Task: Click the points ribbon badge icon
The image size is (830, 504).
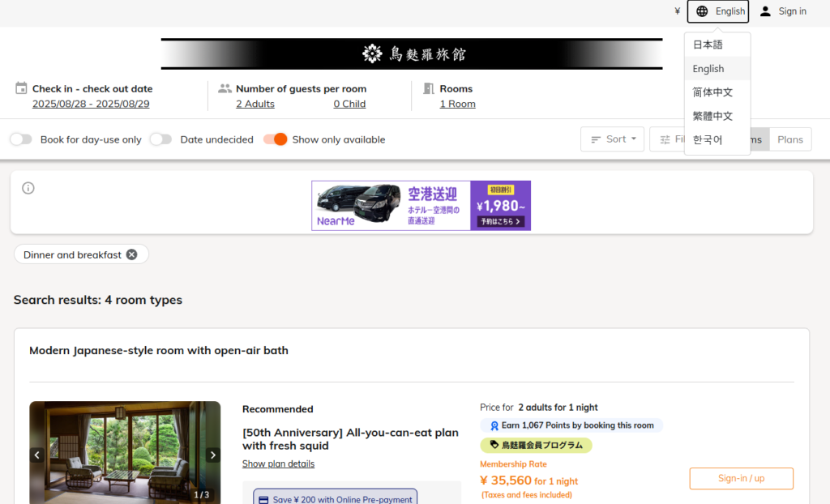Action: click(x=494, y=425)
